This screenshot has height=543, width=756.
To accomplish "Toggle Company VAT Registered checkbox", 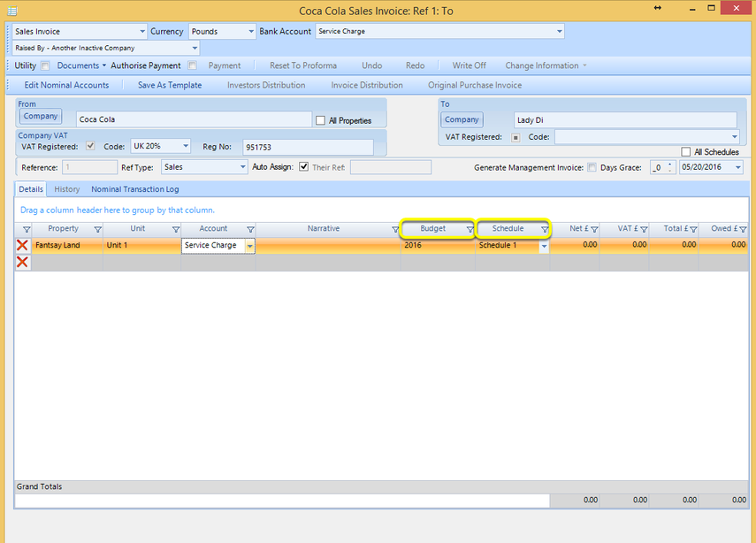I will click(90, 146).
